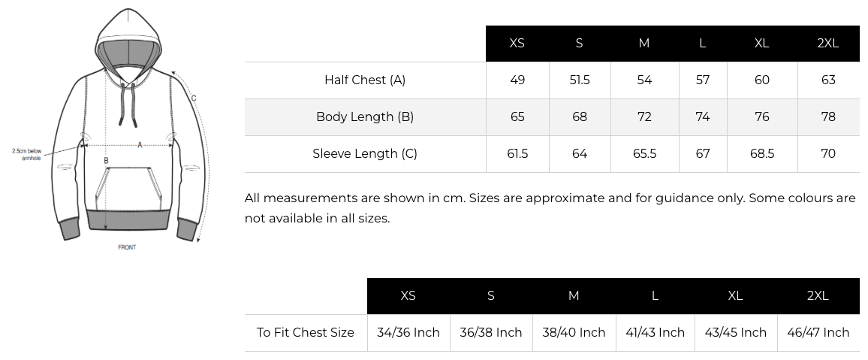The image size is (868, 360).
Task: Click the 2.5cm below armhole annotation
Action: (26, 154)
